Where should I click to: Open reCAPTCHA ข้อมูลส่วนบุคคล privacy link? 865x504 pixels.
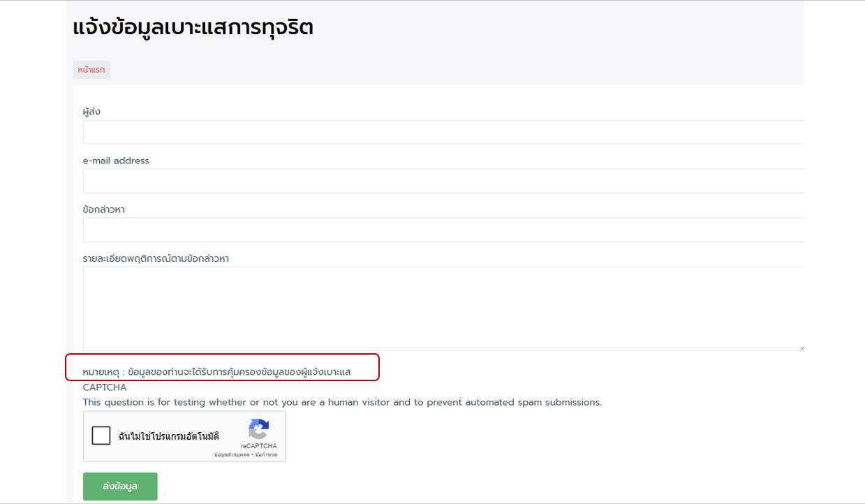(x=231, y=455)
